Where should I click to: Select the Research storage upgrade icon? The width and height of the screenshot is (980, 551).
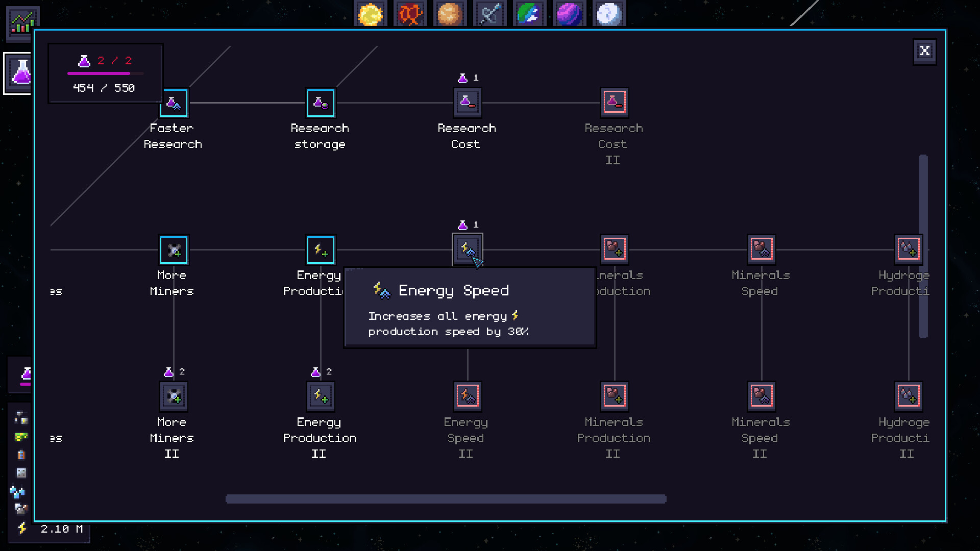point(321,103)
